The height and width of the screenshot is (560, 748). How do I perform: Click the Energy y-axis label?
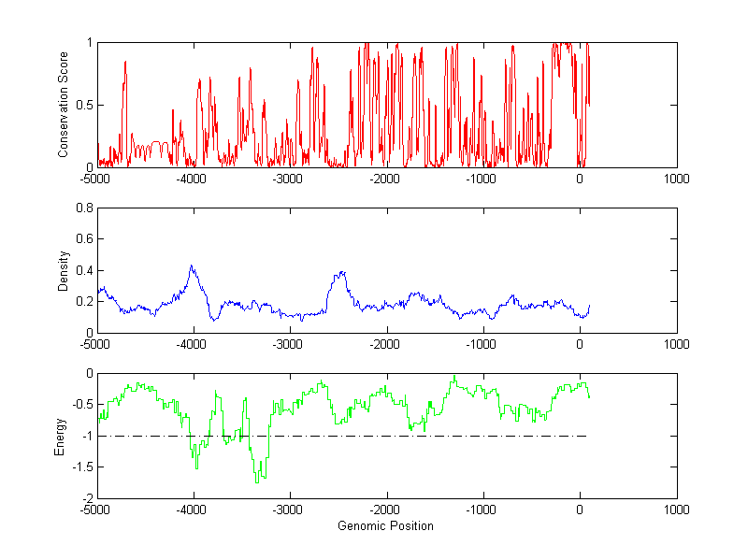click(61, 436)
